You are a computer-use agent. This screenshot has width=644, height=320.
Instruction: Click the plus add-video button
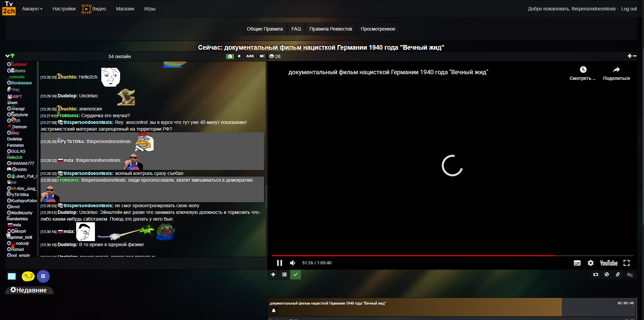(273, 275)
